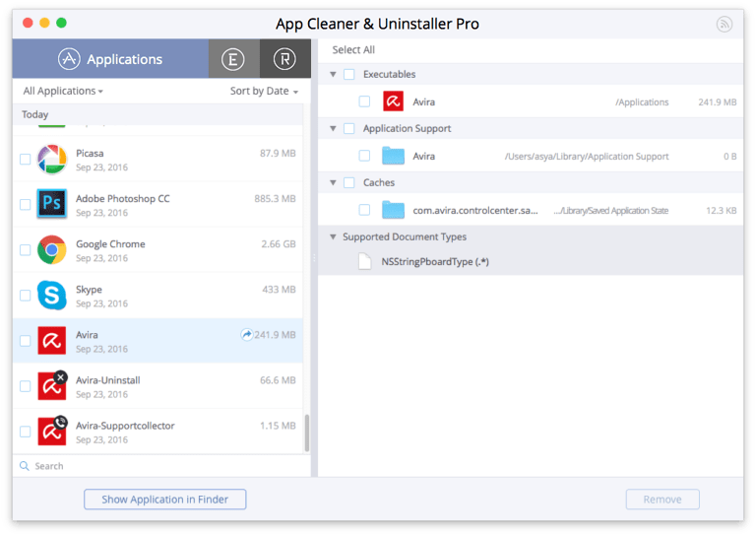The height and width of the screenshot is (536, 756).
Task: Tick the Avira-Supportcollector checkbox
Action: tap(25, 432)
